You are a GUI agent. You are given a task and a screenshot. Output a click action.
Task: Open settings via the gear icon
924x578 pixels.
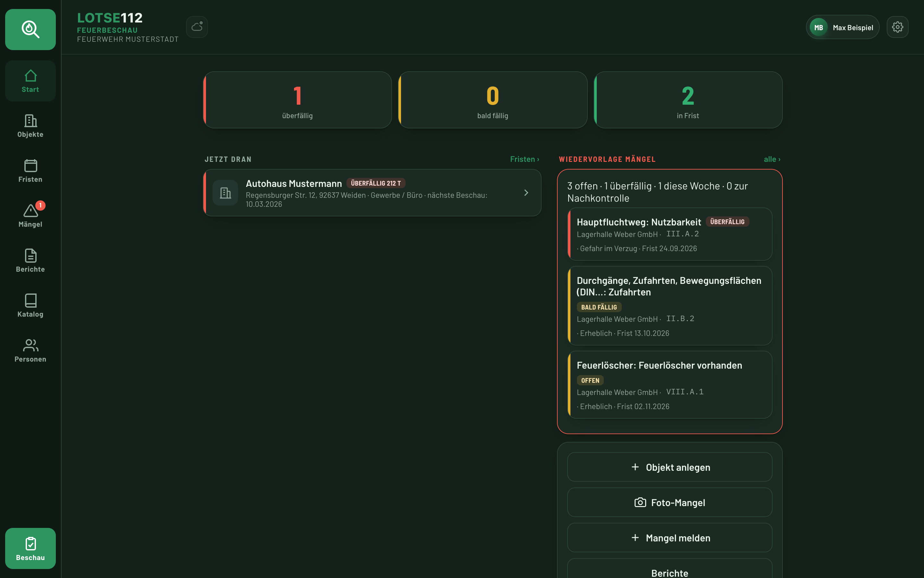tap(897, 27)
